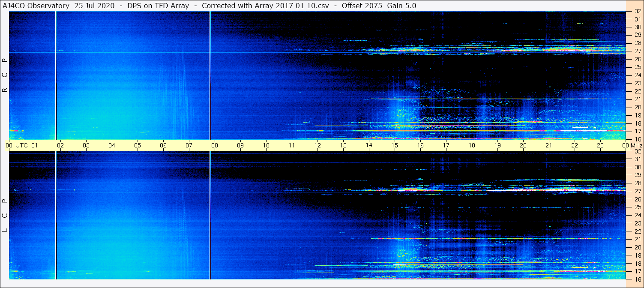Click the 19 hour label on time axis
This screenshot has width=644, height=288.
497,145
